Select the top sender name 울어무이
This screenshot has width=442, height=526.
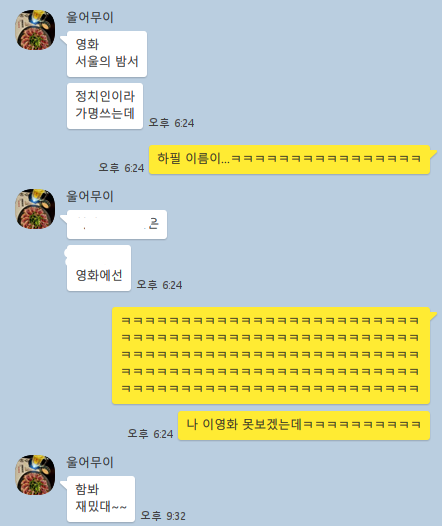coord(90,17)
